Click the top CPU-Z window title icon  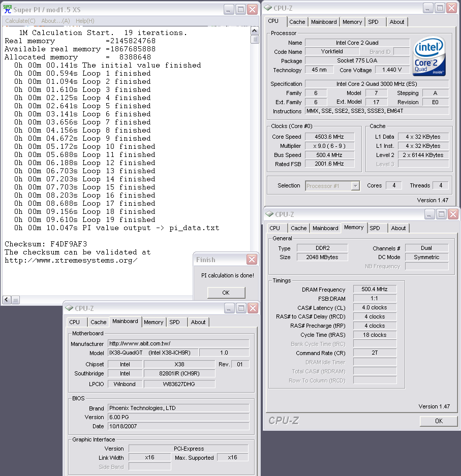(x=268, y=8)
